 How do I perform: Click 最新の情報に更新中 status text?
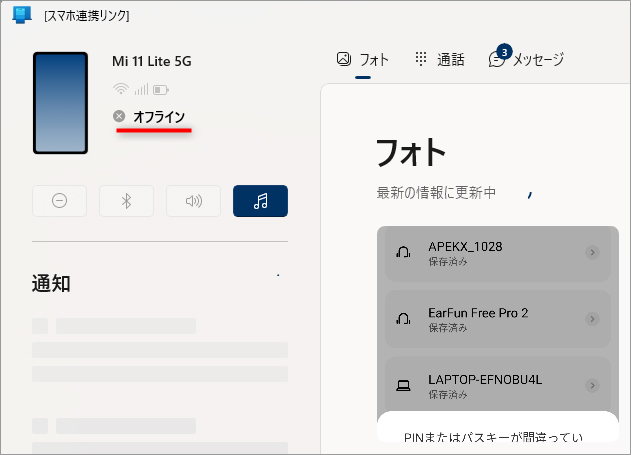tap(436, 193)
